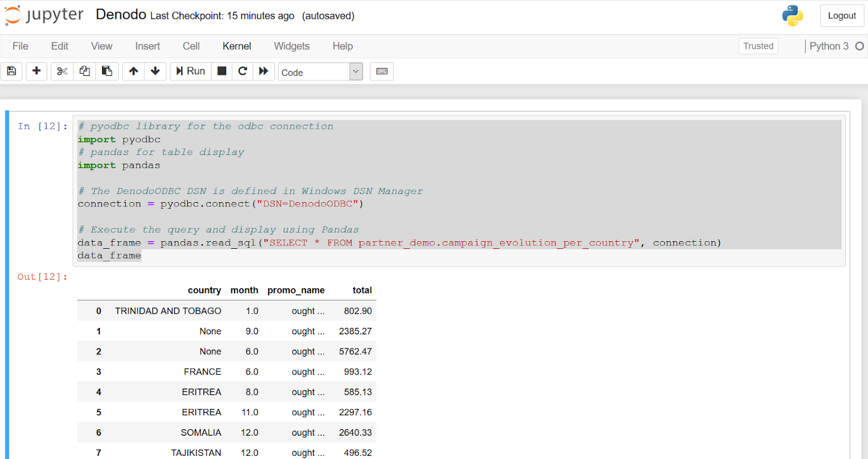Open the Cell menu

[191, 46]
